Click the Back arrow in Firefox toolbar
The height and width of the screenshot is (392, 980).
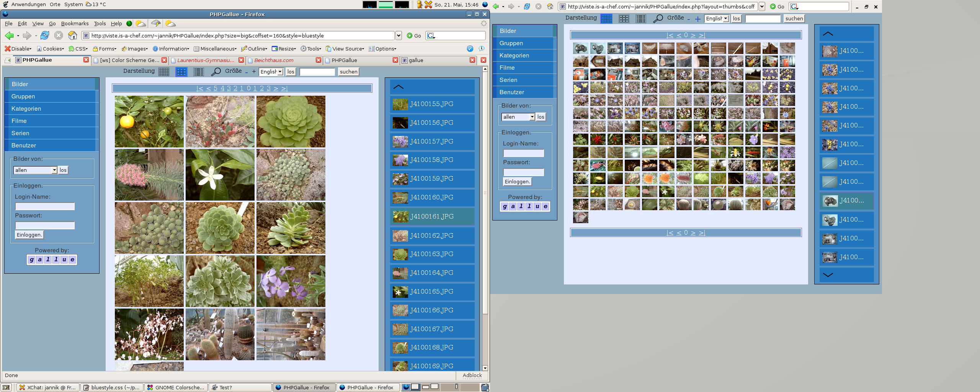click(x=10, y=36)
